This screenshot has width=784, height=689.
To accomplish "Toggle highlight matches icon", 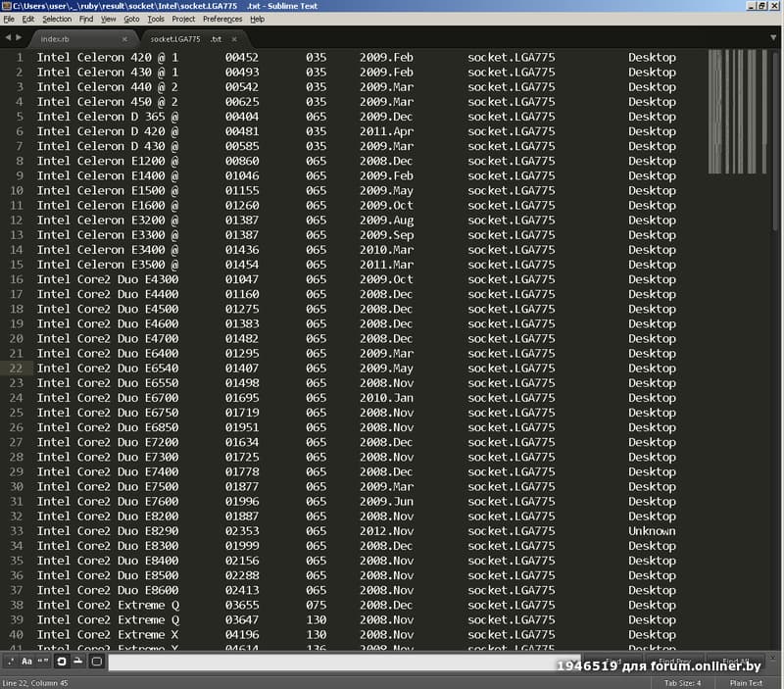I will [96, 662].
